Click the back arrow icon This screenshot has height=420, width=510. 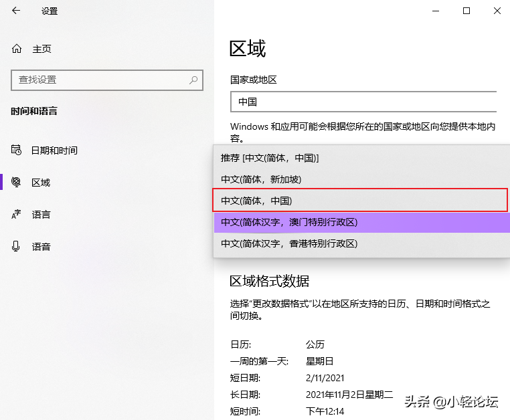(x=16, y=11)
